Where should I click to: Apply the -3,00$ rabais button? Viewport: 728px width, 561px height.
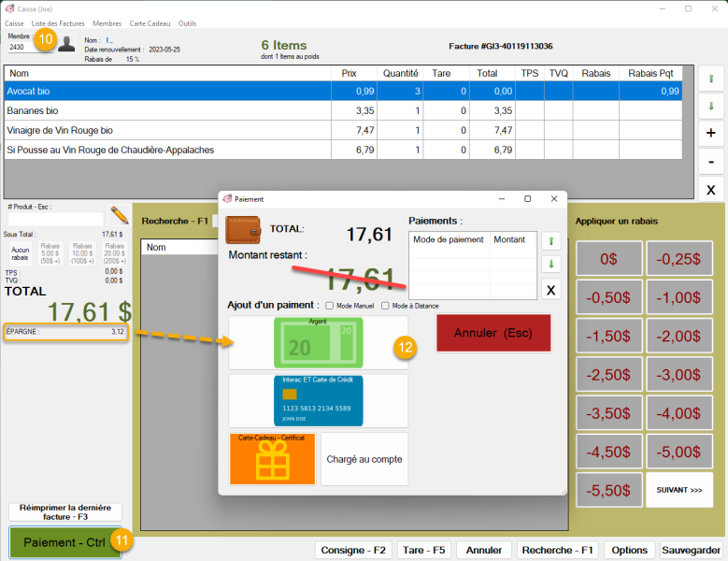coord(678,374)
